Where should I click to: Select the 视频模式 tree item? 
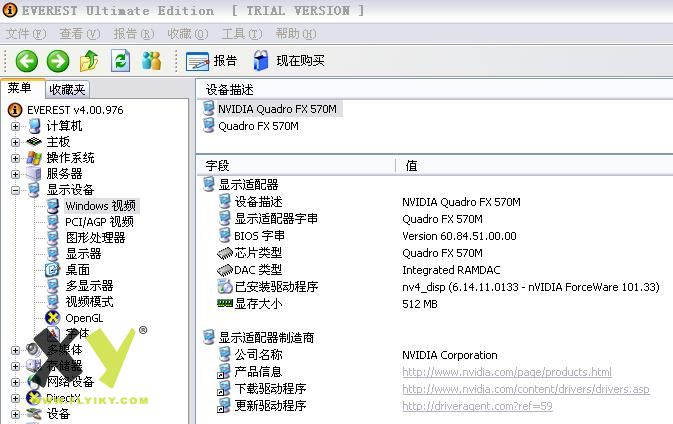point(89,302)
